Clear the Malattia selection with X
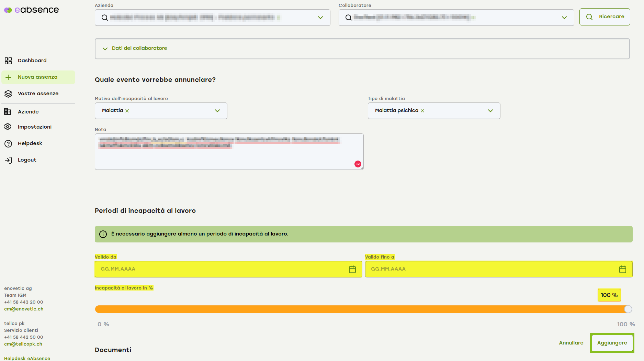 [x=127, y=111]
